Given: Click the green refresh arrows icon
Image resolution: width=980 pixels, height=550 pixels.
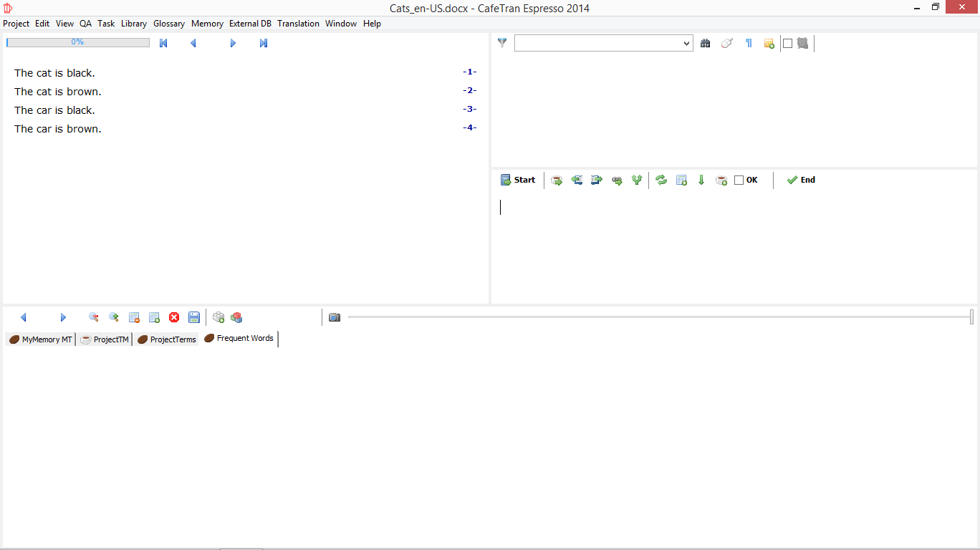Looking at the screenshot, I should (661, 180).
